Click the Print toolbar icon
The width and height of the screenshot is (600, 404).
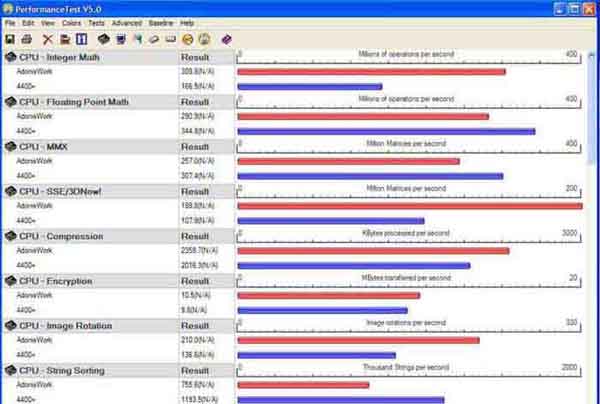click(x=27, y=39)
